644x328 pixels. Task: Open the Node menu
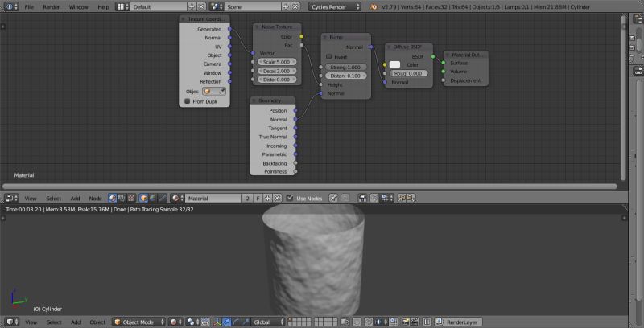pos(95,198)
